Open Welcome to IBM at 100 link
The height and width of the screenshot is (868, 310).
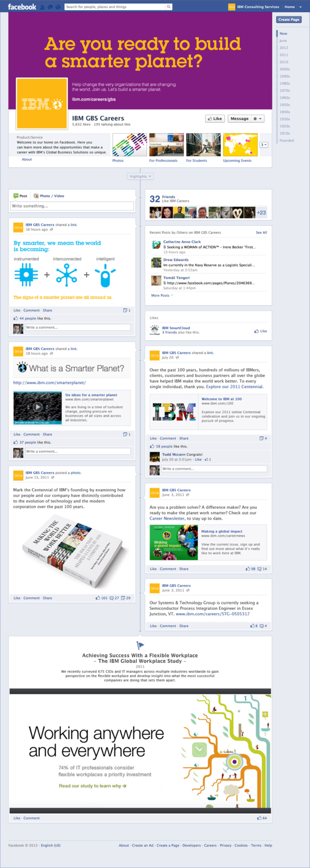coord(221,399)
